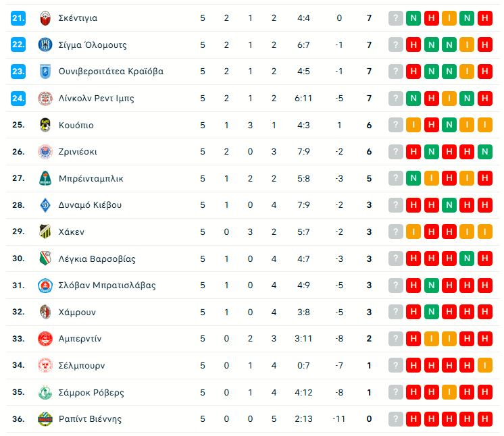Click the Σάμροκ Ρόβερς club logo

coord(45,392)
